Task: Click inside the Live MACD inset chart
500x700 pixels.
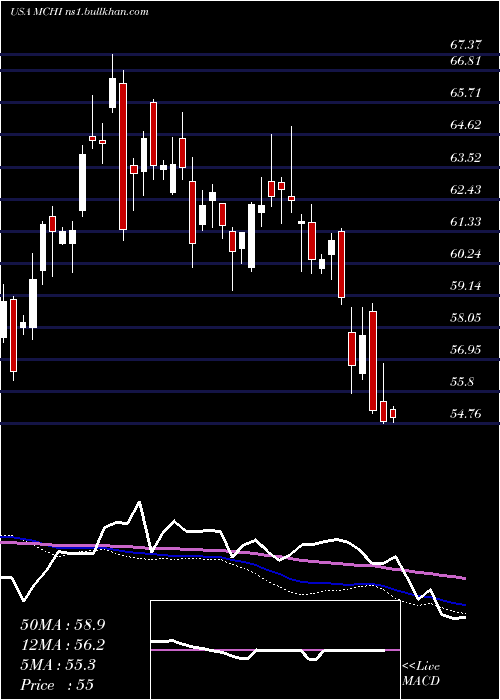Action: [275, 650]
